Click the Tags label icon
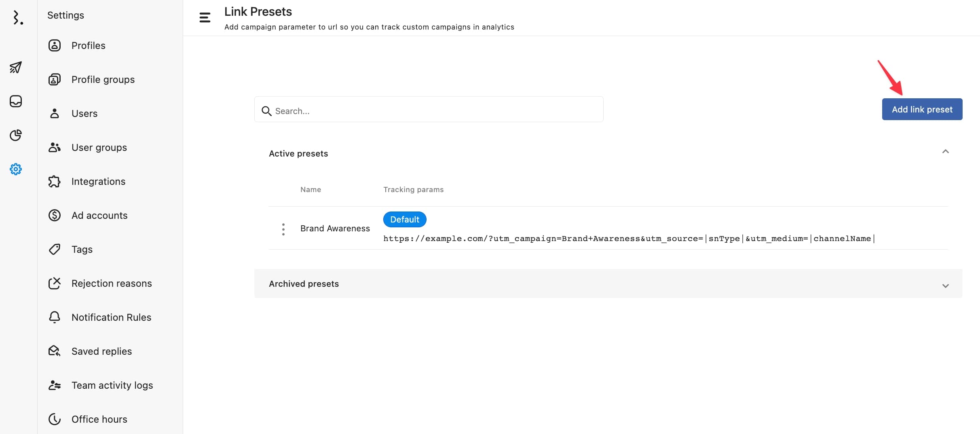The image size is (980, 434). 55,249
